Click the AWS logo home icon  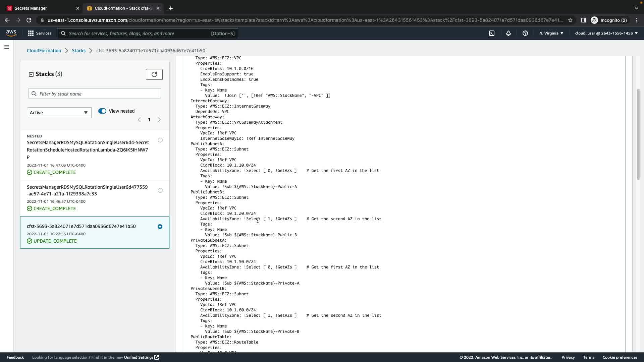[11, 33]
